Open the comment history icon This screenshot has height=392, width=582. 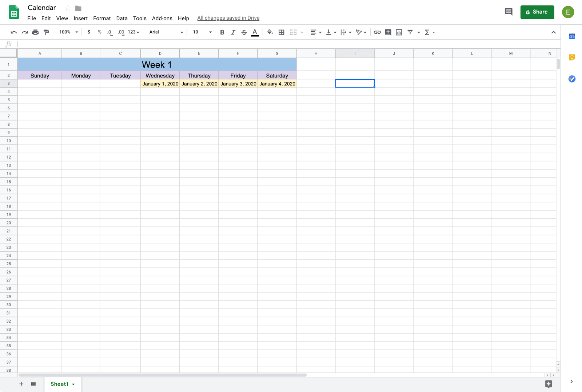click(509, 12)
